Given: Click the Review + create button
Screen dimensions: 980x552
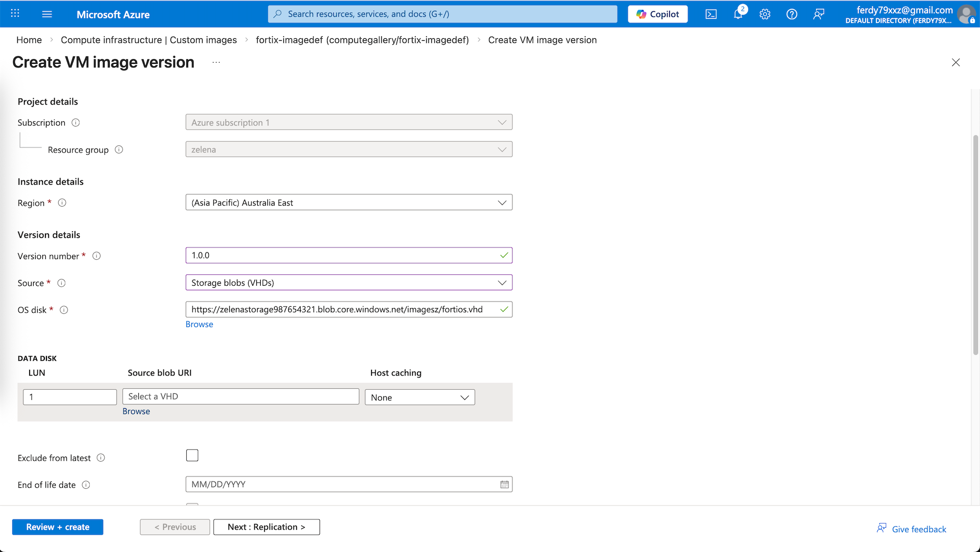Looking at the screenshot, I should 58,527.
